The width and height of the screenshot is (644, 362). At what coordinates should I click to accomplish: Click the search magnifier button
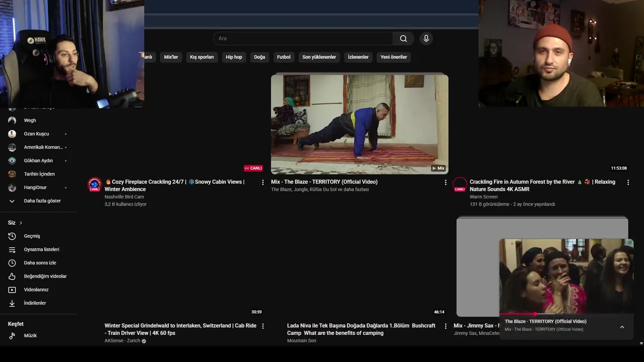(x=404, y=39)
